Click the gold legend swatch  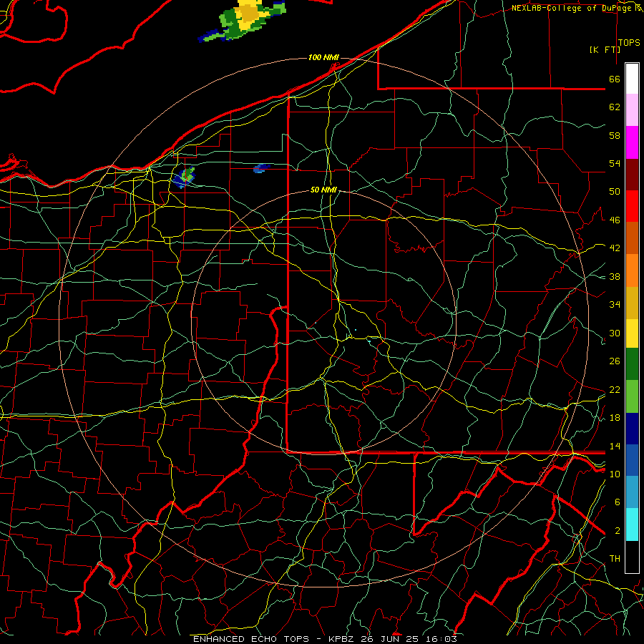(x=632, y=303)
